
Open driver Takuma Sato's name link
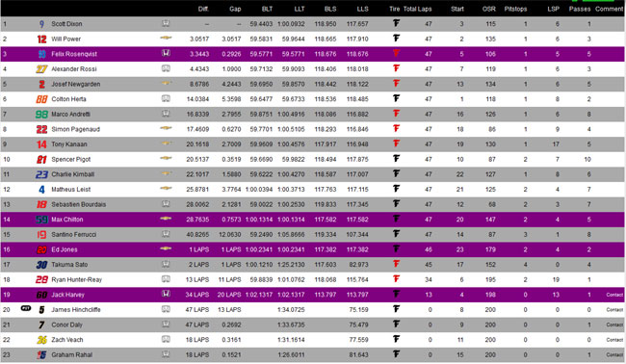69,265
